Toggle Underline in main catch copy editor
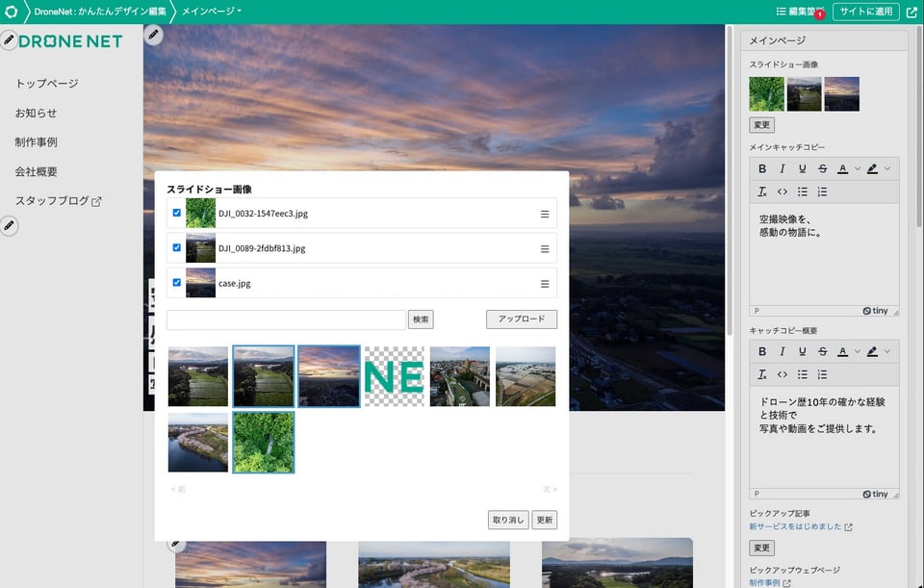The width and height of the screenshot is (924, 588). (802, 169)
